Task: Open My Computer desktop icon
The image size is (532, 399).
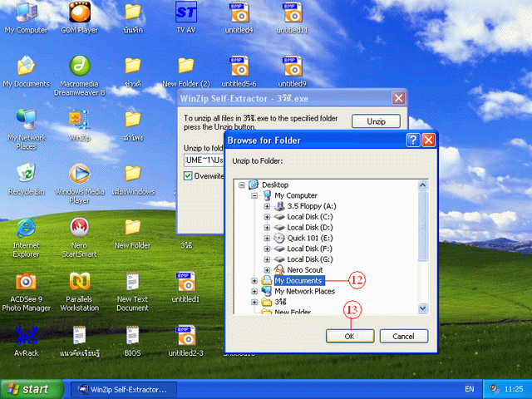Action: coord(26,17)
